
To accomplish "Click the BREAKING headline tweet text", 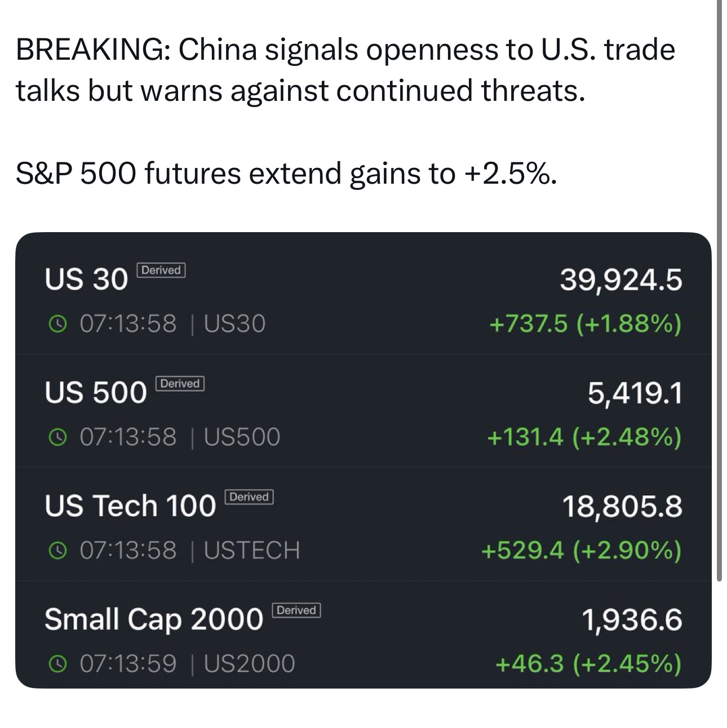I will pos(345,70).
